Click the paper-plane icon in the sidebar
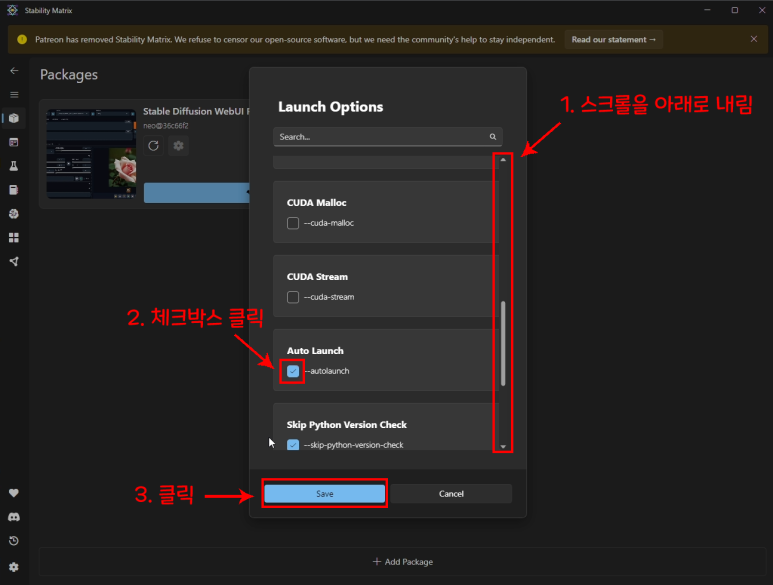773x585 pixels. pos(14,262)
